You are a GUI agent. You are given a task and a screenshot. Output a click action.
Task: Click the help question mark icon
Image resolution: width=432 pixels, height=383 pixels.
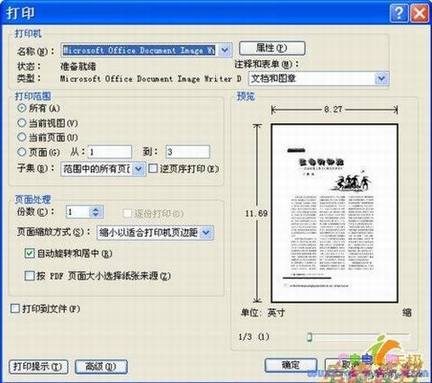(x=399, y=14)
